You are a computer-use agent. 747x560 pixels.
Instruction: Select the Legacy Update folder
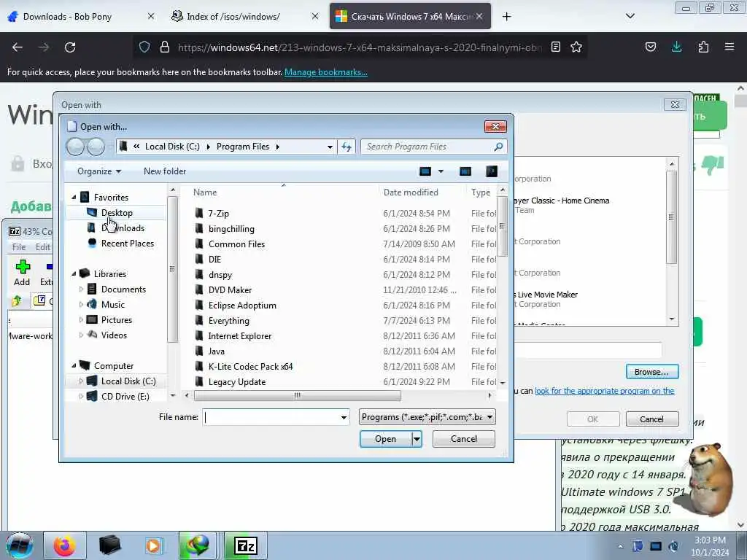point(237,381)
